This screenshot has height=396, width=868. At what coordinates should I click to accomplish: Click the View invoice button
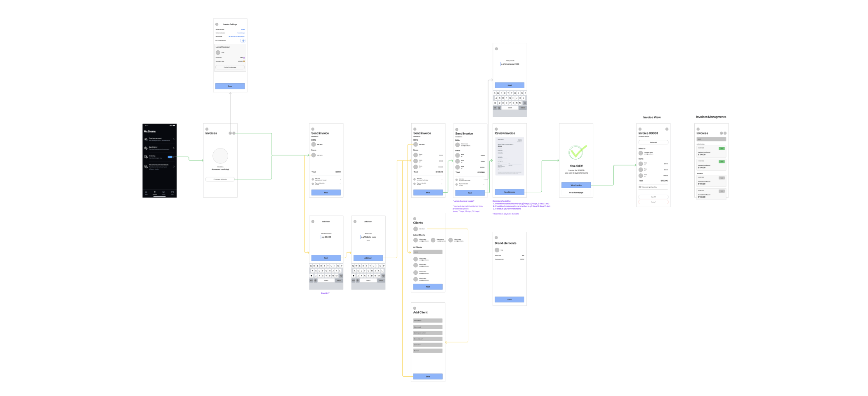[x=576, y=185]
